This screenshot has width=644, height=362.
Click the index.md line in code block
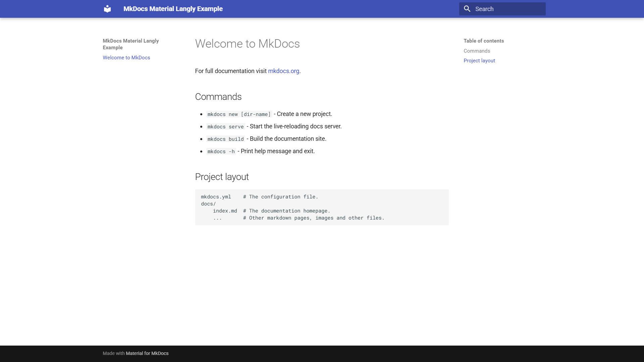coord(271,211)
